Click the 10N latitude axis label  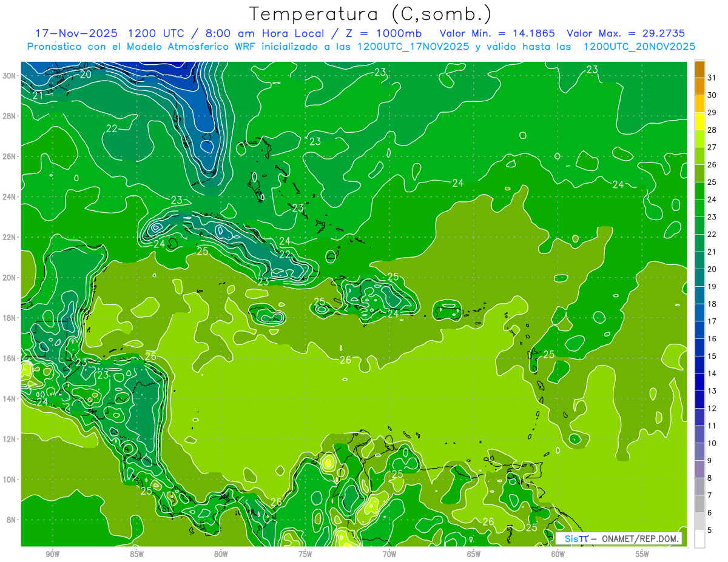tap(10, 479)
